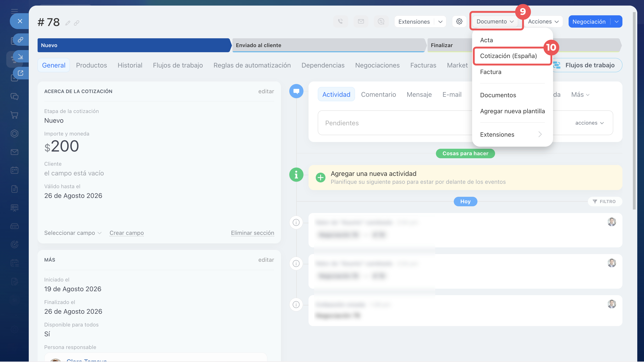The image size is (644, 362).
Task: Open the shopping cart icon in the sidebar
Action: (x=15, y=115)
